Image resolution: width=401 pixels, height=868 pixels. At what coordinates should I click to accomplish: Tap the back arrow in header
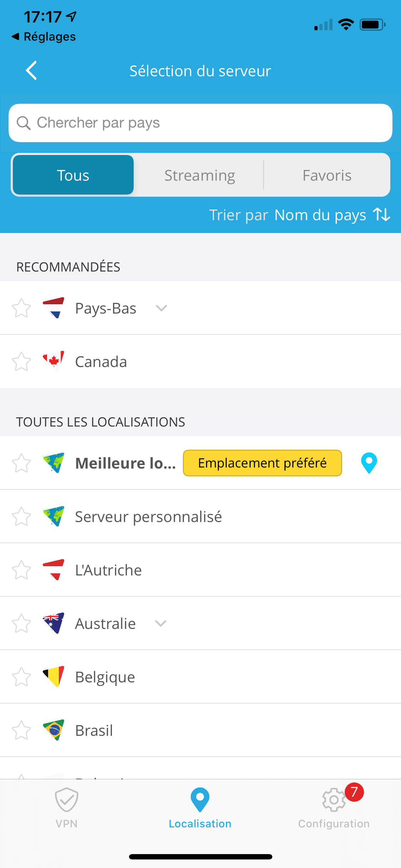point(31,71)
